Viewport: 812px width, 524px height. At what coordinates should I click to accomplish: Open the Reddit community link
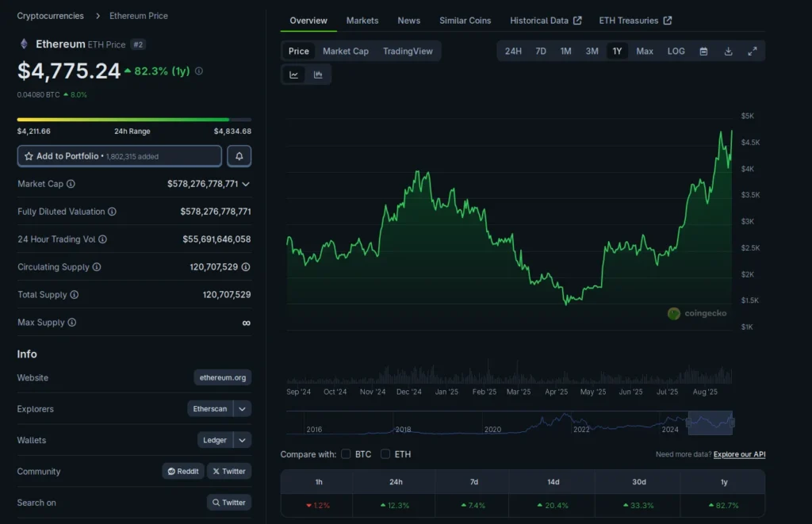(x=183, y=471)
